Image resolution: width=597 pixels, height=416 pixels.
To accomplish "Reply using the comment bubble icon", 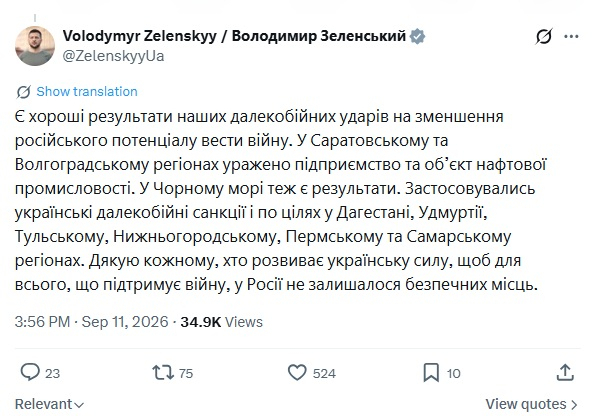I will (x=30, y=372).
